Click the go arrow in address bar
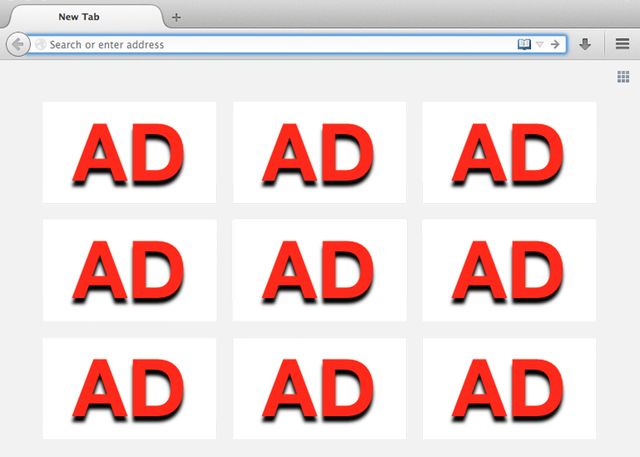640x457 pixels. 555,44
